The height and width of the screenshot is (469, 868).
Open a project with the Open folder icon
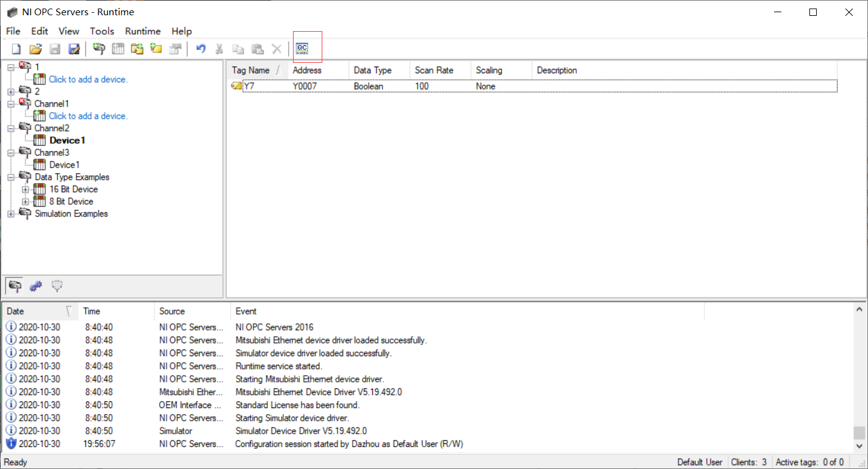(x=35, y=48)
